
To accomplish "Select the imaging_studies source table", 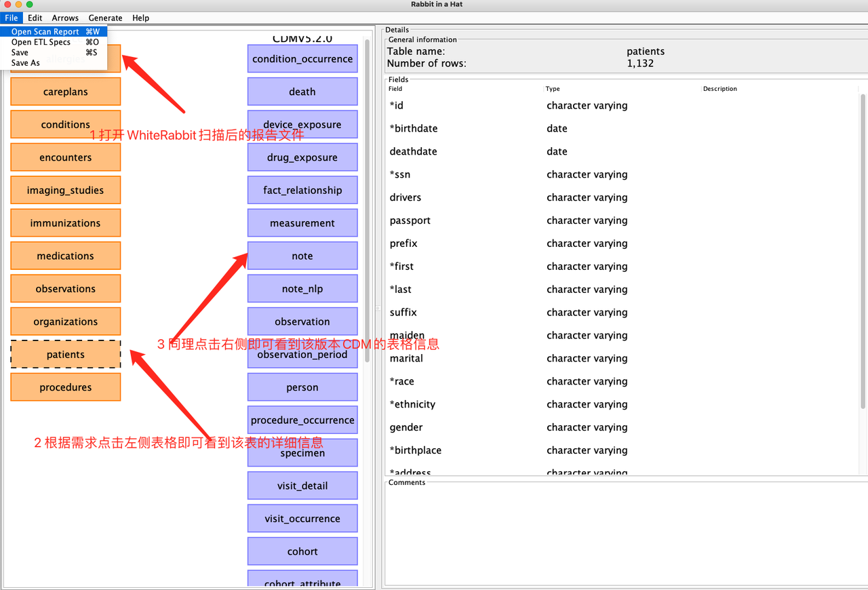I will (x=65, y=190).
